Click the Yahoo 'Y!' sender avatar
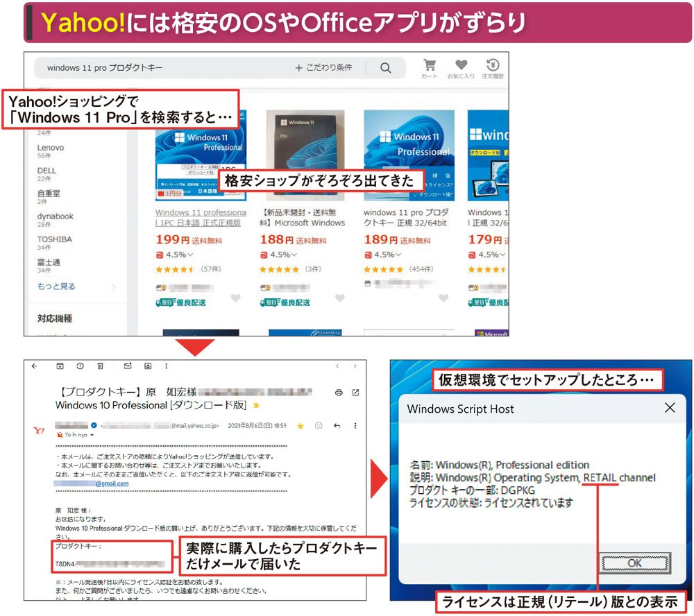 pos(39,430)
